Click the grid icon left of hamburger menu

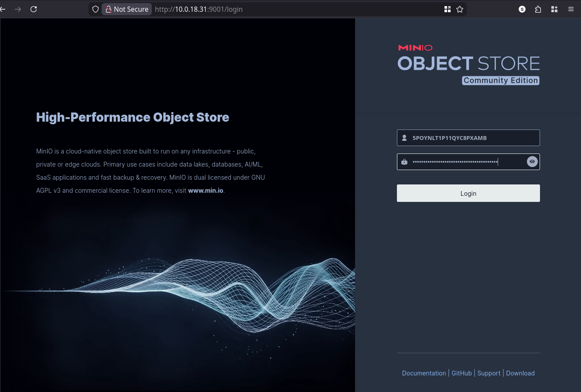554,9
